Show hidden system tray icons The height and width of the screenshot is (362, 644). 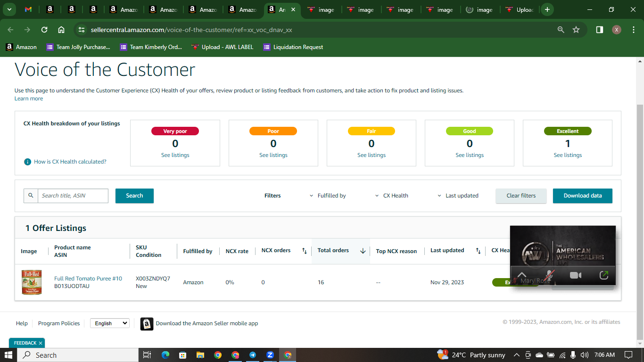tap(517, 355)
